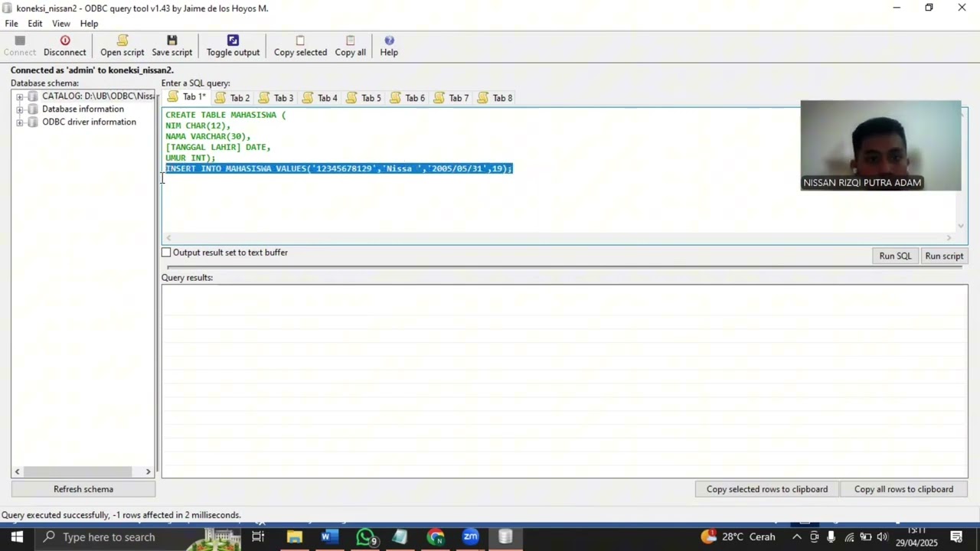Expand the Database information node
The width and height of the screenshot is (980, 551).
[19, 109]
